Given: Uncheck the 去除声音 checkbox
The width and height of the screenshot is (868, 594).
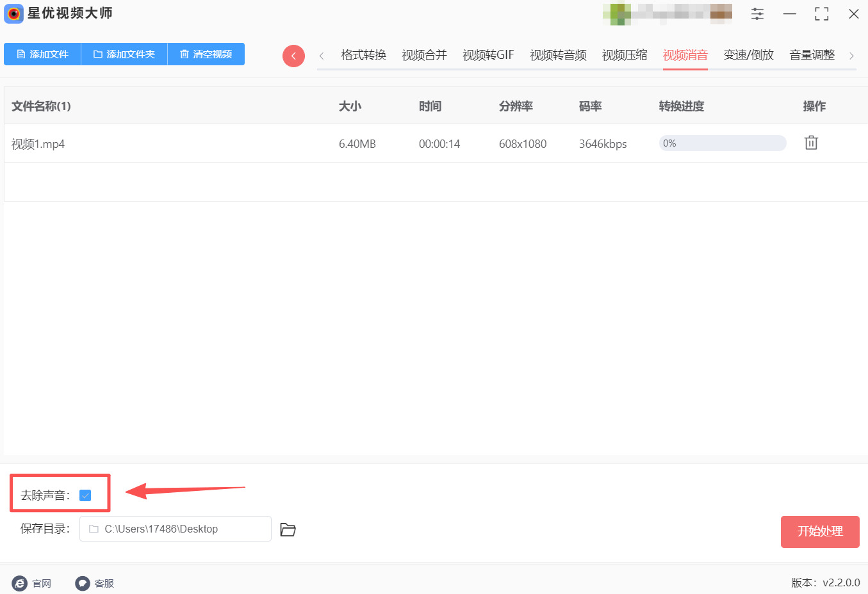Looking at the screenshot, I should coord(85,495).
